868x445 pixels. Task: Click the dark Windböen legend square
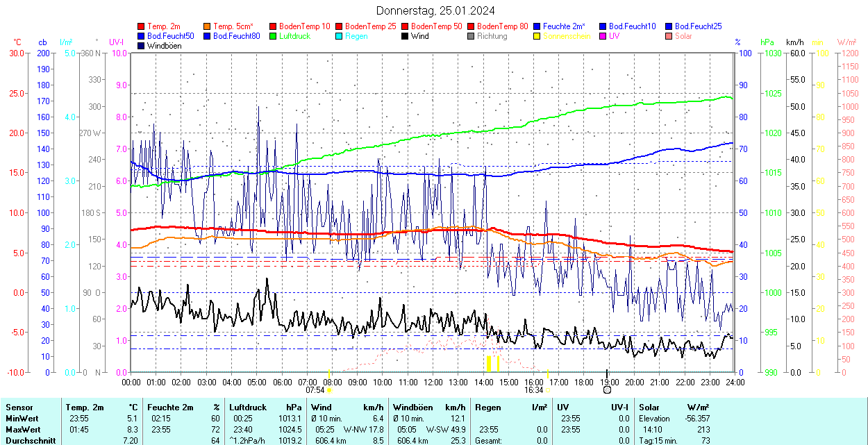click(142, 46)
